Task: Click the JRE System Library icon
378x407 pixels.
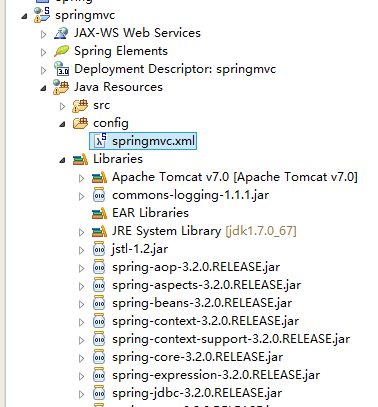Action: click(99, 231)
